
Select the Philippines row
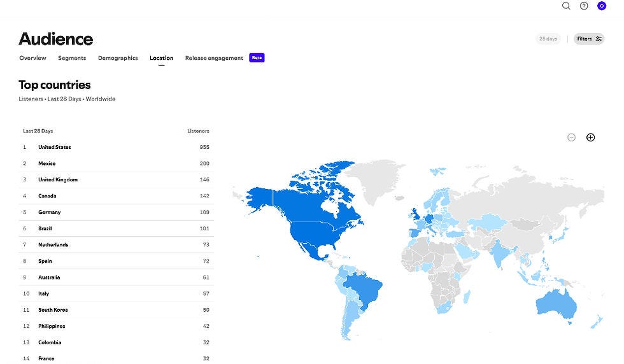pos(116,326)
